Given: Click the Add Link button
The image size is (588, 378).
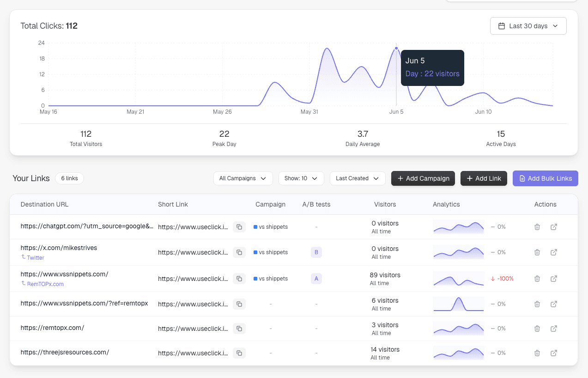Looking at the screenshot, I should click(484, 178).
